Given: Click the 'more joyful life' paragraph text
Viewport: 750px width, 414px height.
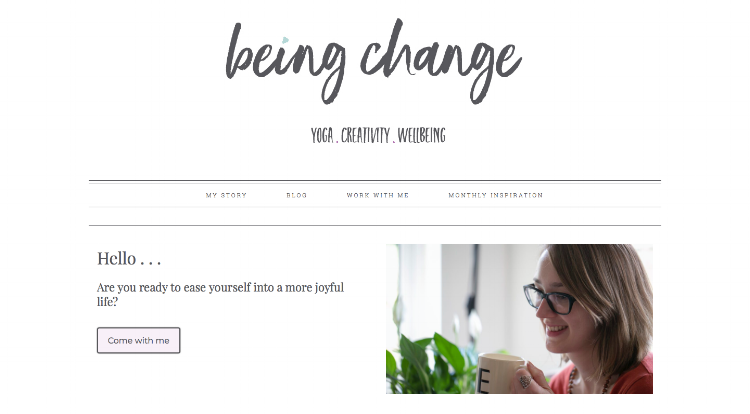Looking at the screenshot, I should point(220,294).
